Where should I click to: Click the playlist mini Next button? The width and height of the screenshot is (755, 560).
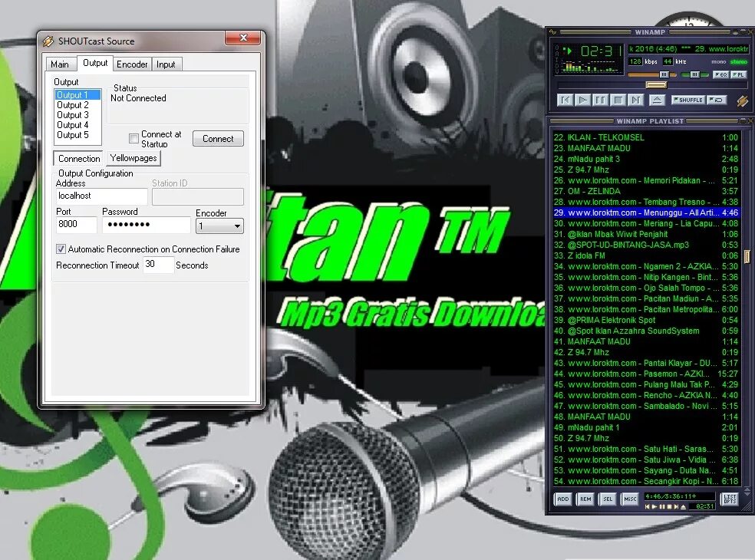coord(676,506)
